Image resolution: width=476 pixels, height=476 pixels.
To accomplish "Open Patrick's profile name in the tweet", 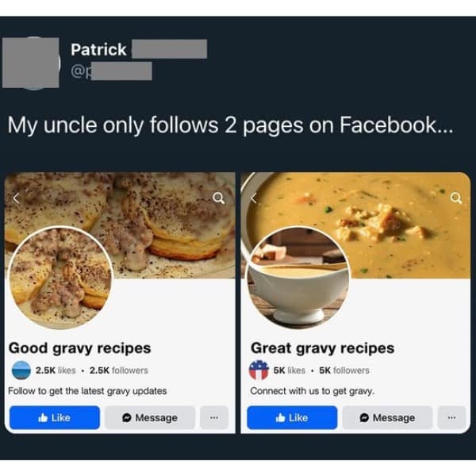I will tap(98, 49).
